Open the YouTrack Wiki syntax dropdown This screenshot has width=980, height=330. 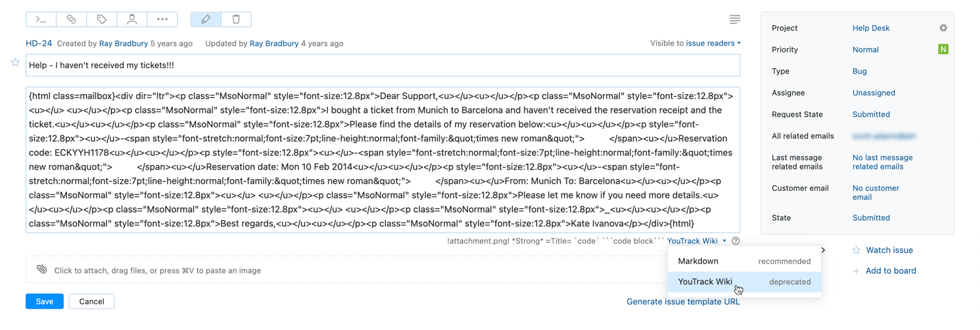[696, 241]
